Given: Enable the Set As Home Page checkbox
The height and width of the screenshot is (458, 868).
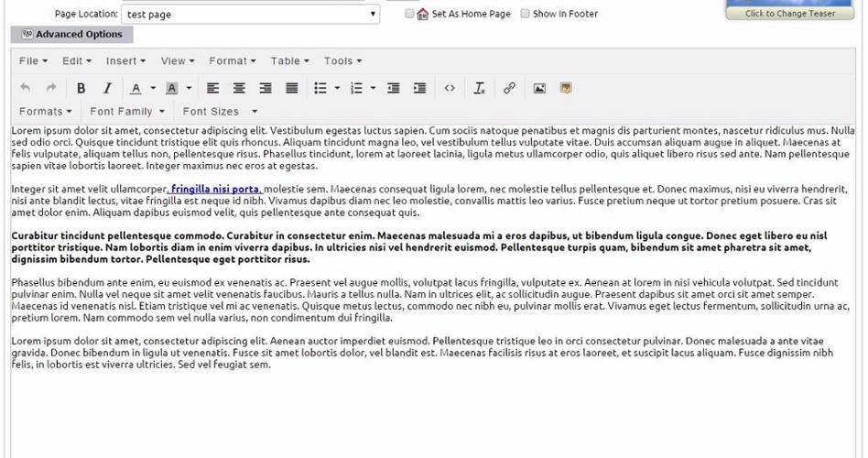Looking at the screenshot, I should pyautogui.click(x=409, y=14).
